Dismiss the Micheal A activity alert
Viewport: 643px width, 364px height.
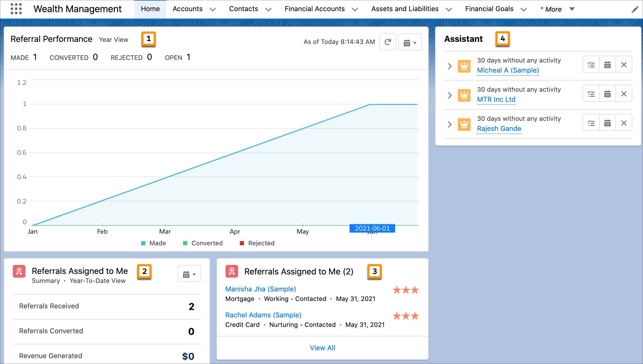[x=624, y=65]
